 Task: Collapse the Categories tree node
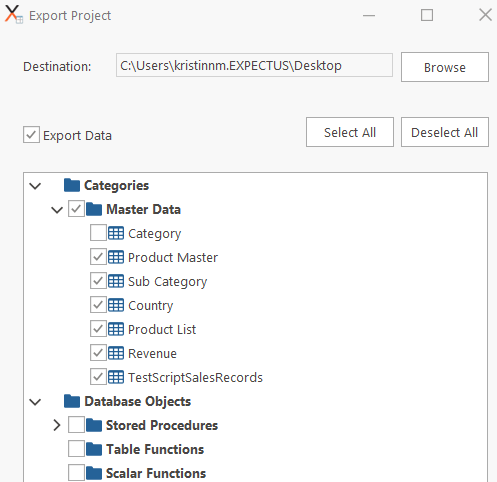click(35, 186)
